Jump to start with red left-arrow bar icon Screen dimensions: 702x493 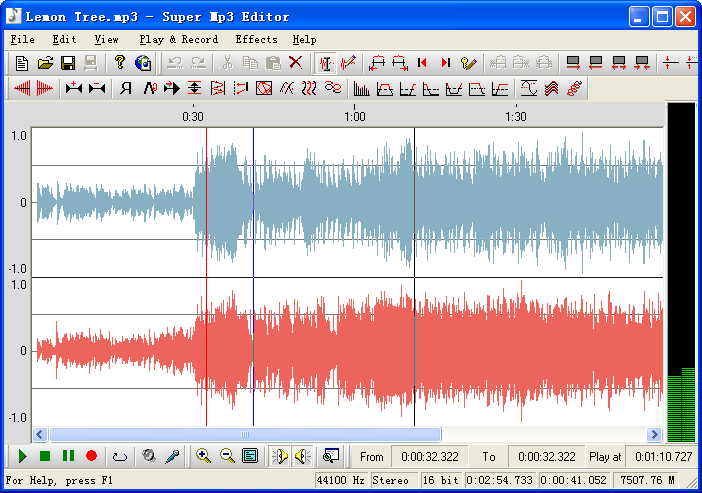coord(422,63)
